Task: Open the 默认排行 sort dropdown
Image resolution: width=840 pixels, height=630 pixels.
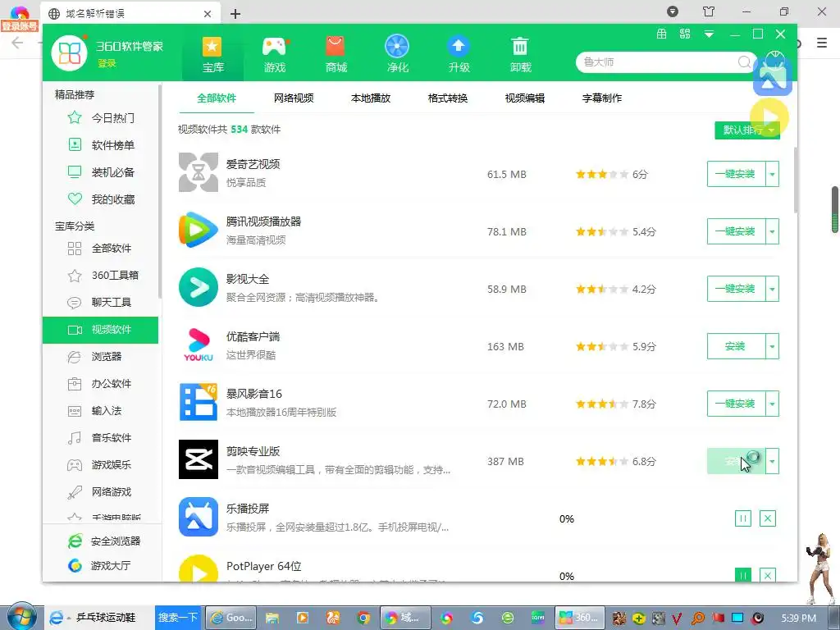Action: 746,130
